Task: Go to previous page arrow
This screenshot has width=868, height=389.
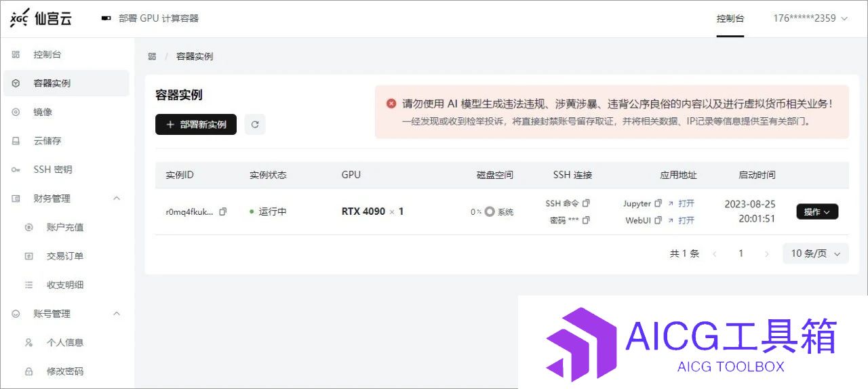Action: 715,254
